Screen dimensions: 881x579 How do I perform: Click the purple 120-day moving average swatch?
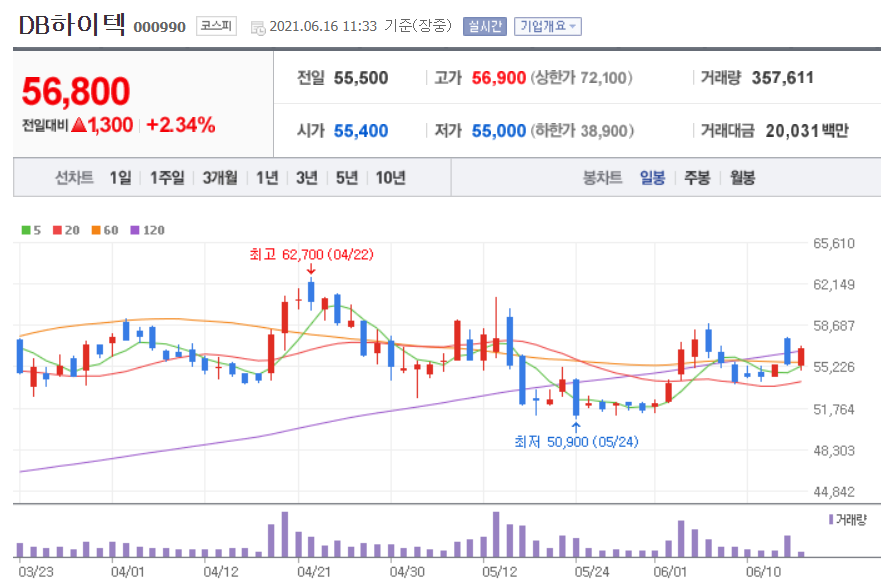(x=135, y=230)
